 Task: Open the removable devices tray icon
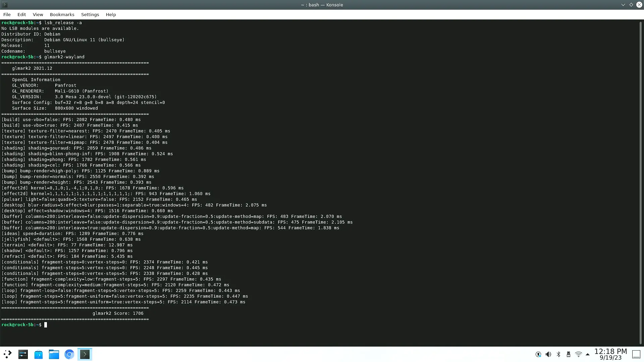click(569, 354)
